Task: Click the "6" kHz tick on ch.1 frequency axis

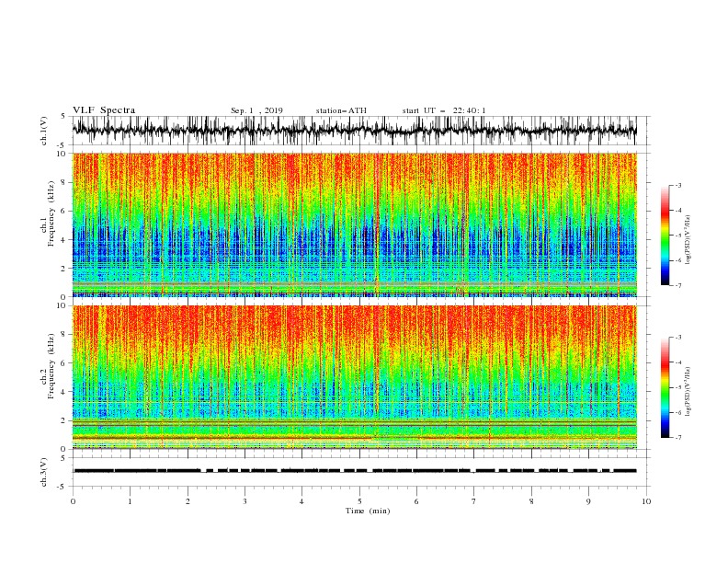Action: 63,211
